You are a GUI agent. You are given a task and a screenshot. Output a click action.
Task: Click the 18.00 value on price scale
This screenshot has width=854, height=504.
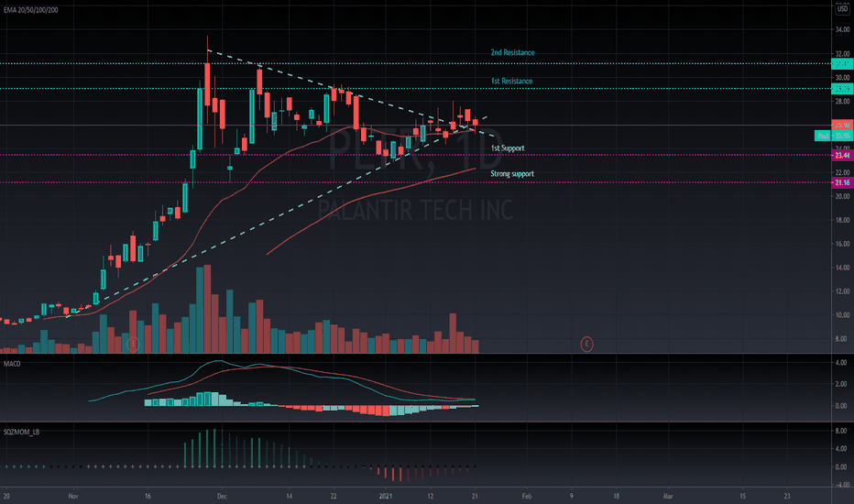tap(842, 220)
